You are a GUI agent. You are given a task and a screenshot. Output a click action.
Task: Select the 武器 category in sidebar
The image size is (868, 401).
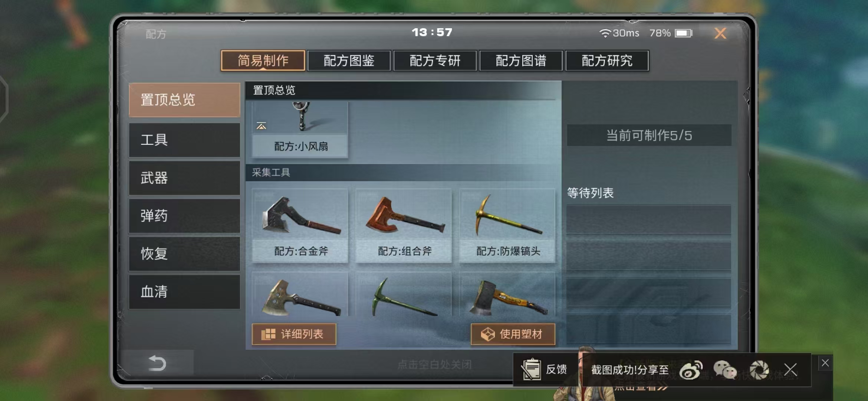pyautogui.click(x=184, y=178)
